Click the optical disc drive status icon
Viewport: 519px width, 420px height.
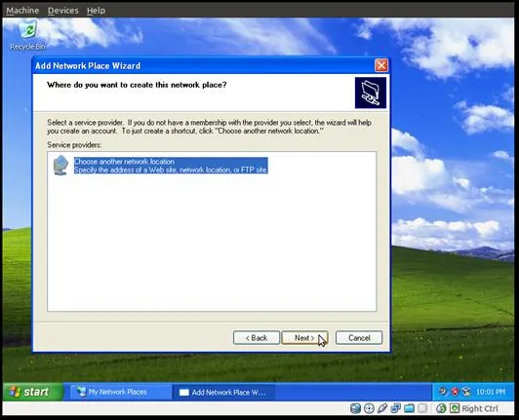[x=369, y=408]
